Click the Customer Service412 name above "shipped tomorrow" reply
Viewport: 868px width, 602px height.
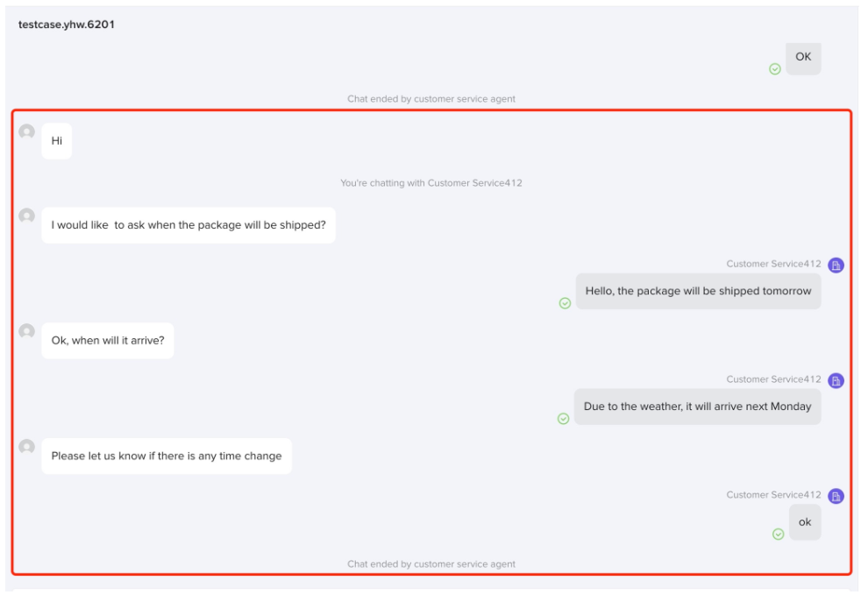[773, 264]
